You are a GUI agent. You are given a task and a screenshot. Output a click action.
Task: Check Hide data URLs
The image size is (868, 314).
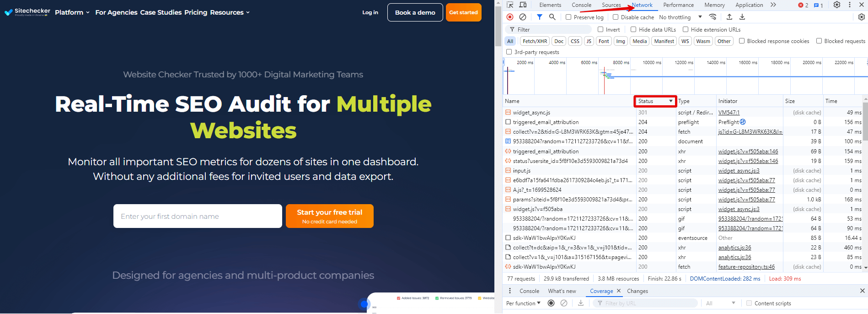point(633,29)
